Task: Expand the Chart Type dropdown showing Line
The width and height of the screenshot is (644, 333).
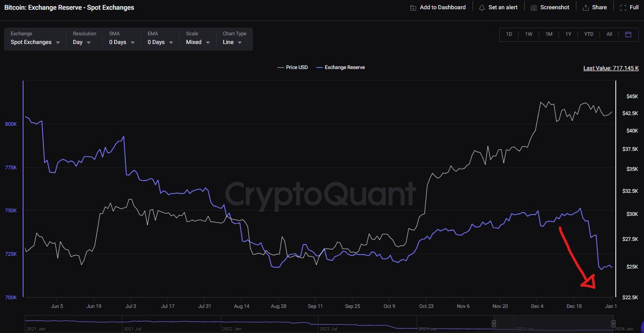Action: tap(234, 38)
